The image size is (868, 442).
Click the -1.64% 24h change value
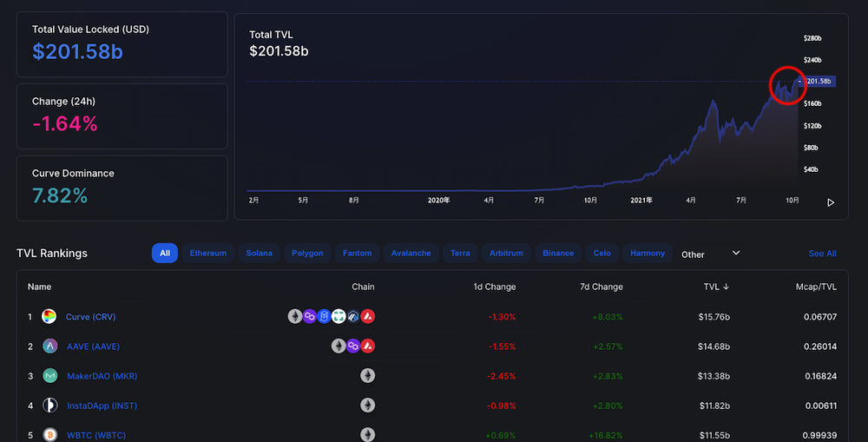(x=65, y=123)
